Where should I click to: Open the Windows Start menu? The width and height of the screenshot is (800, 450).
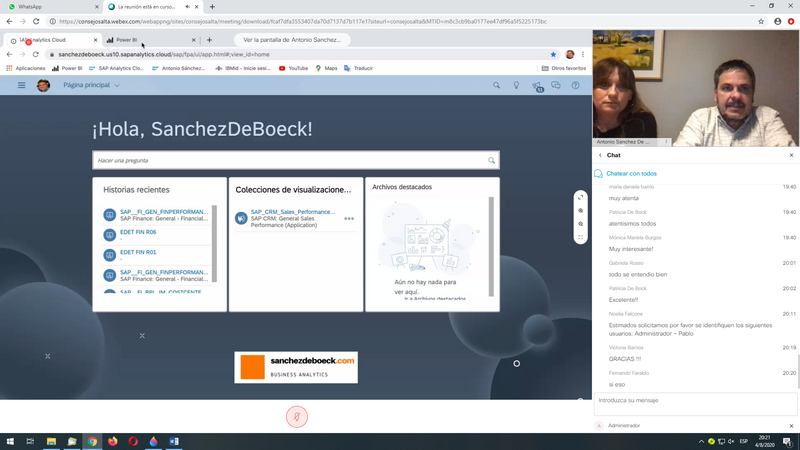click(x=10, y=441)
